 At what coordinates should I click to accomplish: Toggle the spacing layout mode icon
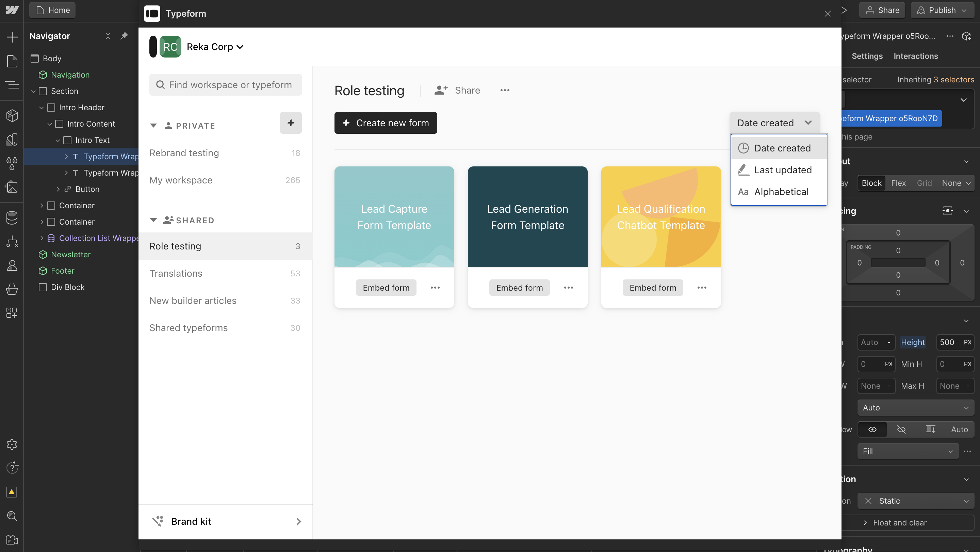(948, 211)
